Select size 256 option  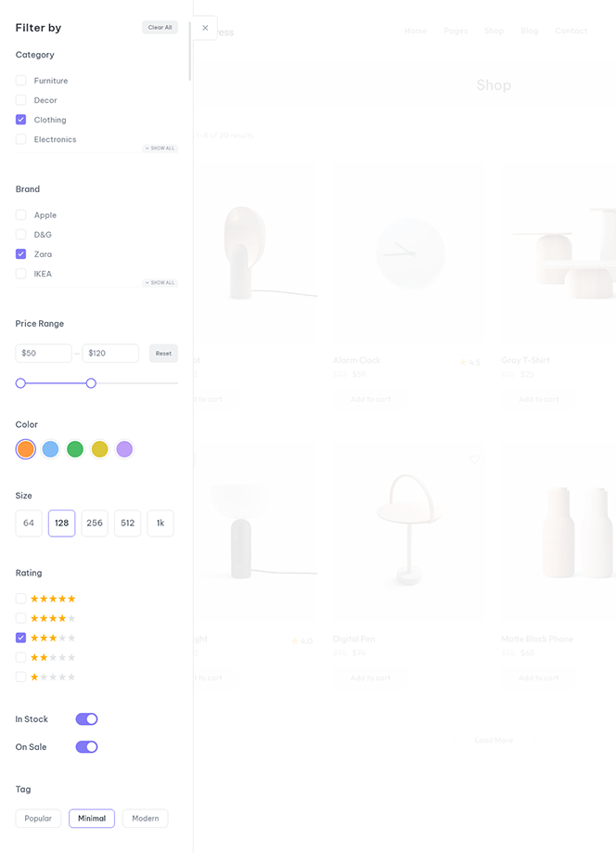(x=95, y=523)
